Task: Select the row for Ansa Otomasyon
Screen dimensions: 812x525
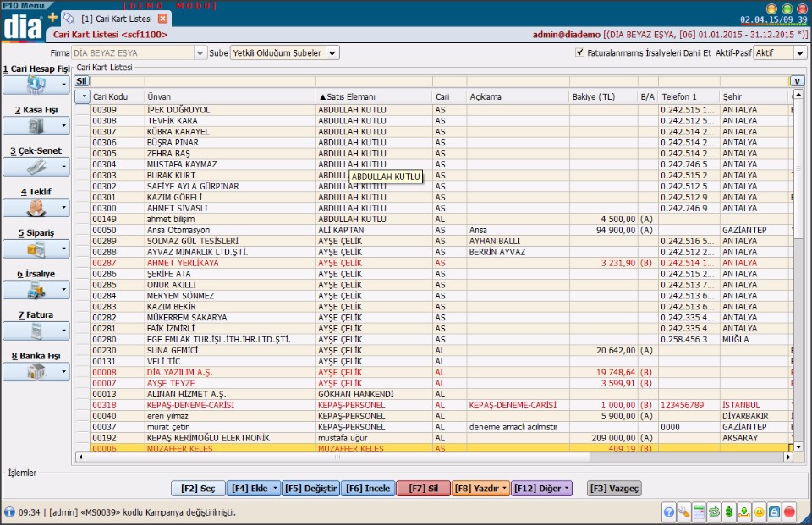Action: [x=434, y=230]
